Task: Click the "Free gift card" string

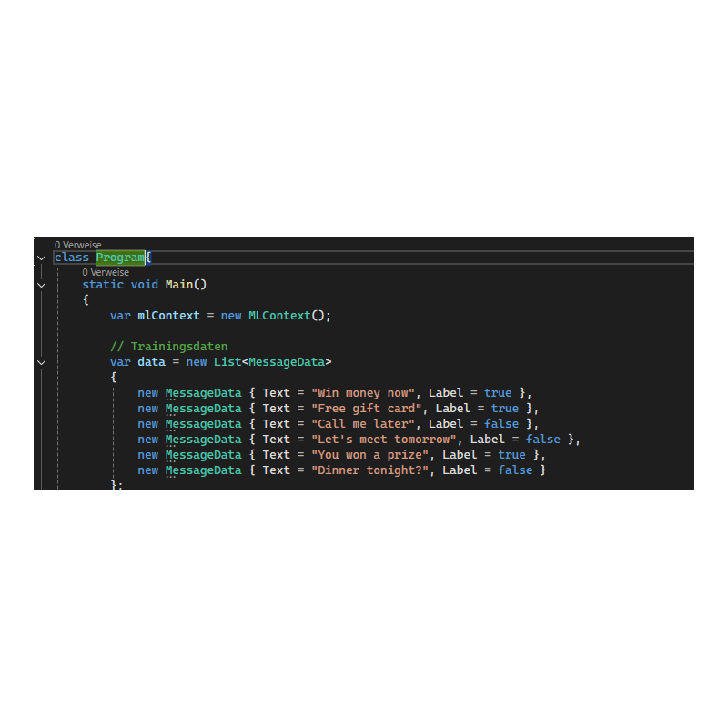Action: (x=367, y=409)
